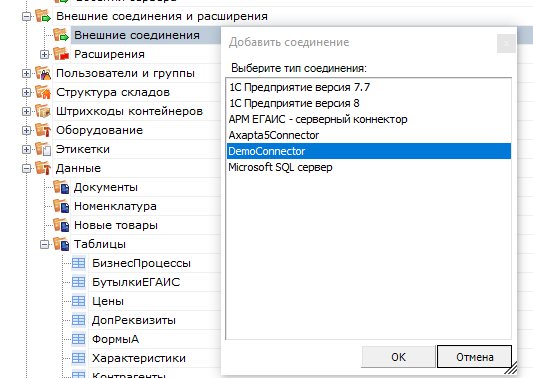
Task: Open the Документы tree item
Action: (106, 187)
